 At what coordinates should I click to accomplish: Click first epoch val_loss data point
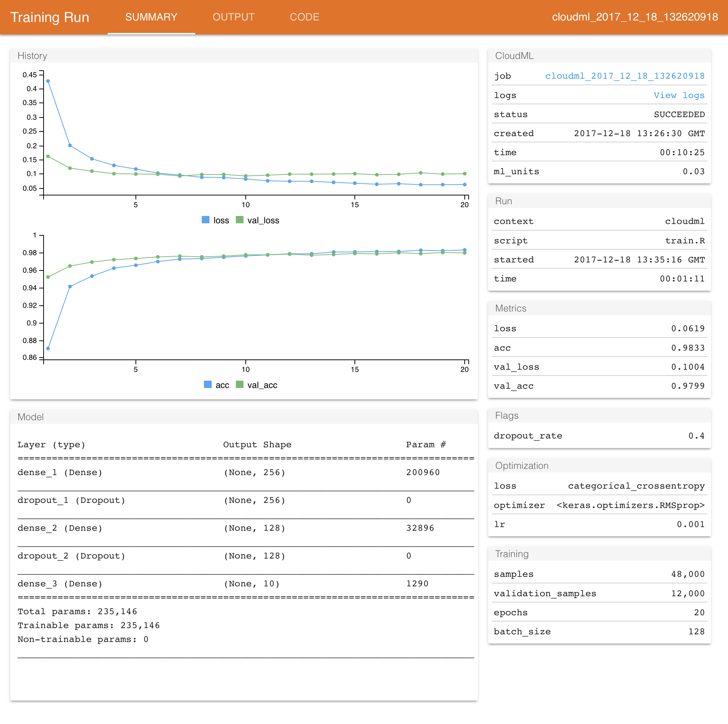click(48, 156)
